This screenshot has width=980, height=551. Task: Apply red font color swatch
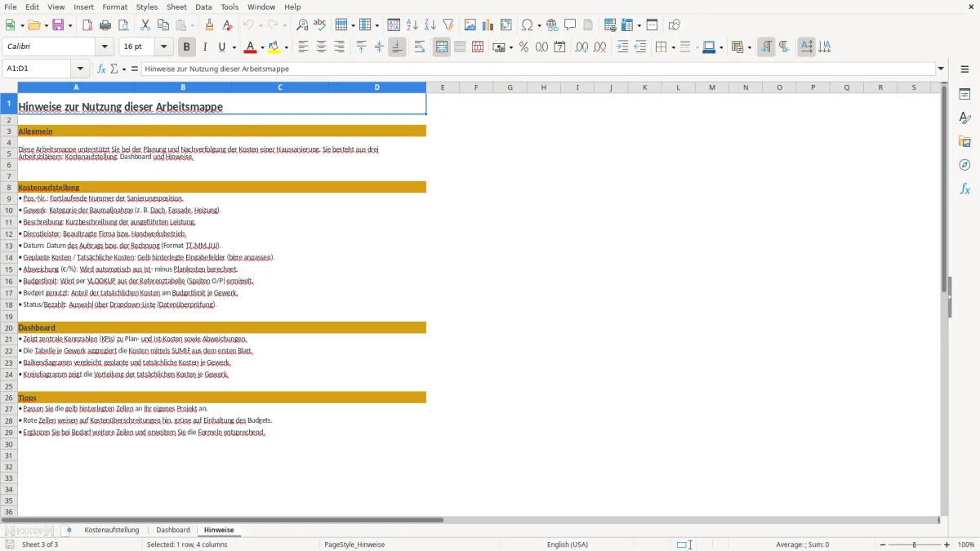coord(250,47)
